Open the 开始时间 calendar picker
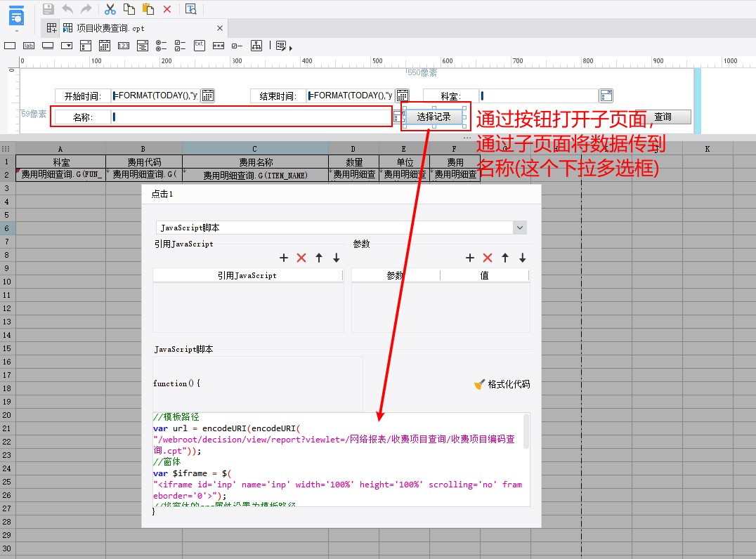Screen dimensions: 756x559 pyautogui.click(x=208, y=96)
